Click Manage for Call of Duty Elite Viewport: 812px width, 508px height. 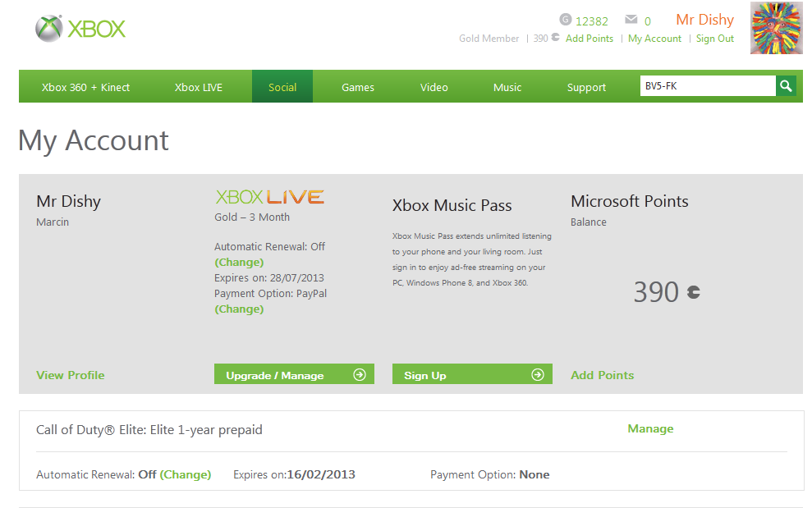(x=650, y=428)
